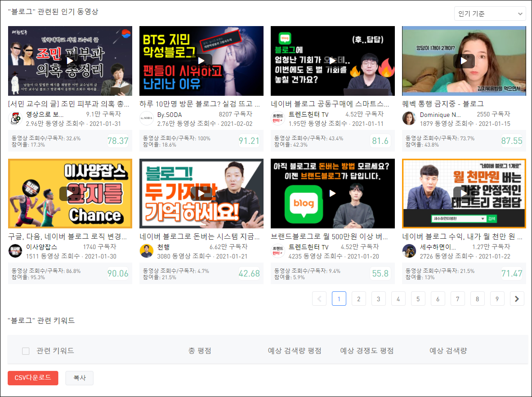Click score value 87.55

pos(512,141)
